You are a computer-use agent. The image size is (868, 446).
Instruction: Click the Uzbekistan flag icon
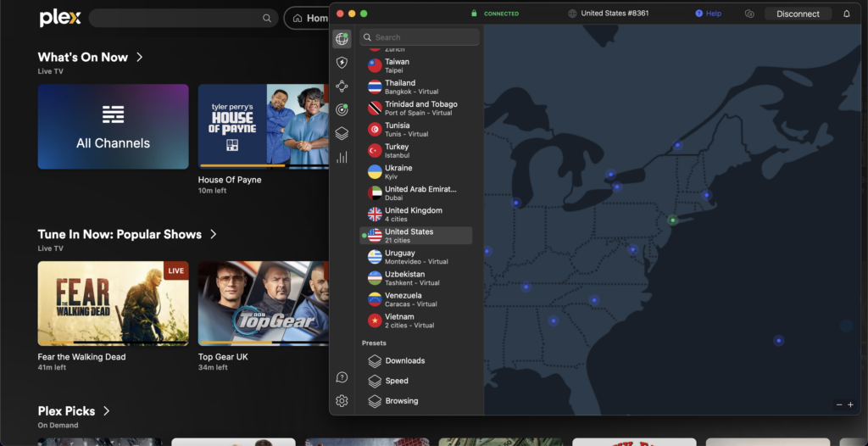[x=375, y=278]
